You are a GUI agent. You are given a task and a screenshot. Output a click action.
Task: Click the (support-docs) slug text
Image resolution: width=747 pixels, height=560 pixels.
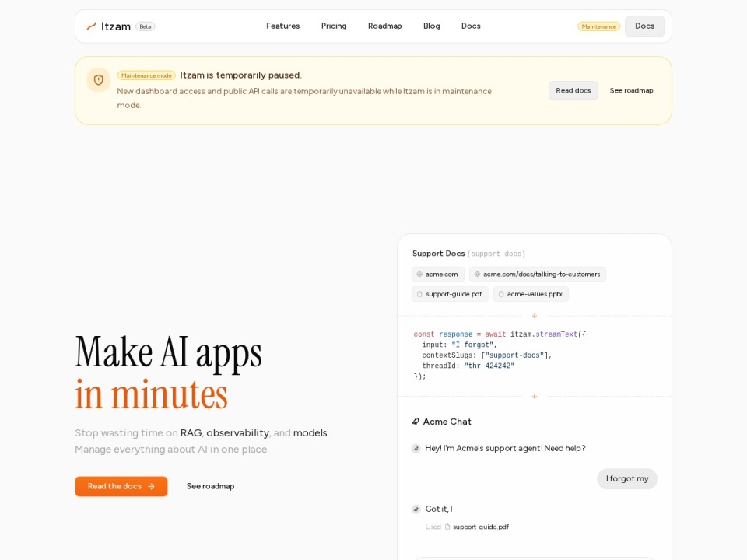496,254
